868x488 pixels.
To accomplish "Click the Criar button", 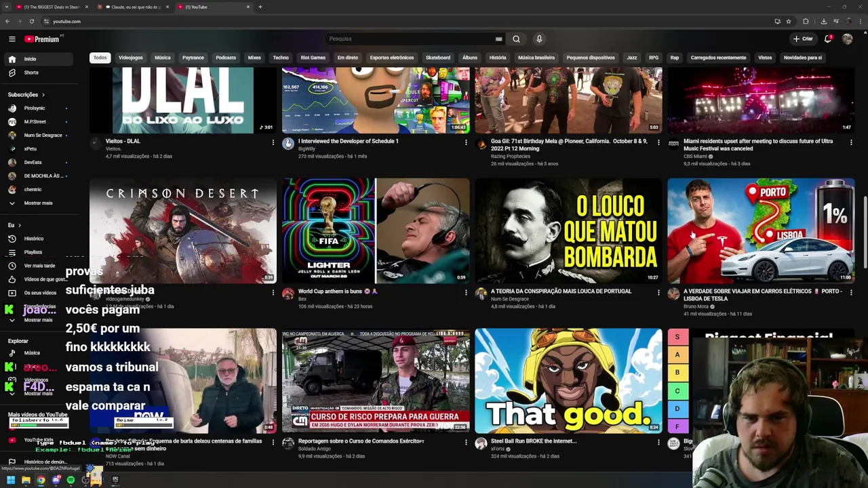I will point(803,39).
